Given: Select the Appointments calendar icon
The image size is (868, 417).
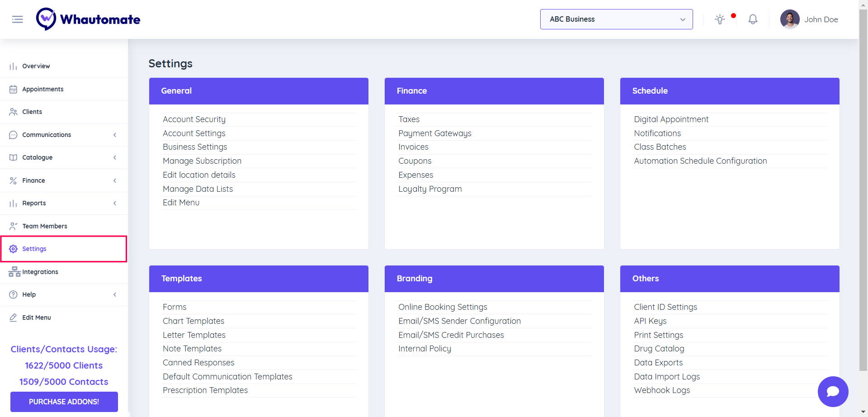Looking at the screenshot, I should coord(14,89).
